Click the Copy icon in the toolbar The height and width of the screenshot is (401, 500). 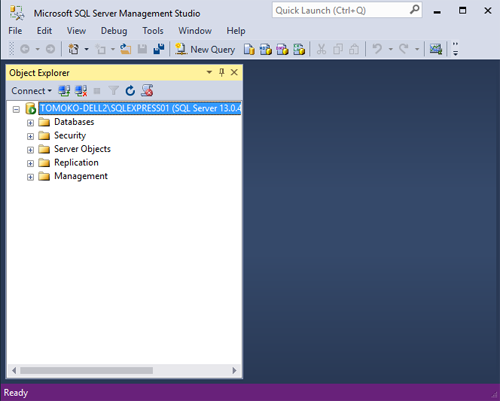click(x=338, y=49)
